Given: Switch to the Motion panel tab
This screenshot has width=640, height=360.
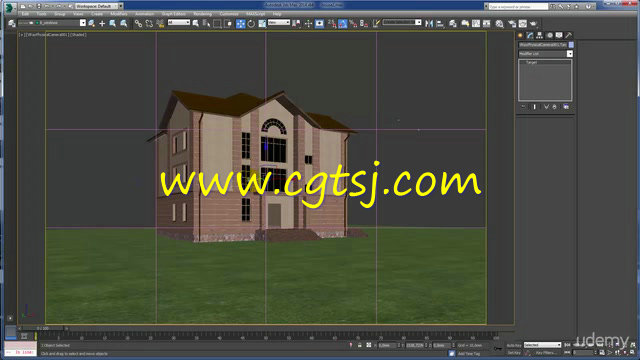Looking at the screenshot, I should pyautogui.click(x=550, y=36).
